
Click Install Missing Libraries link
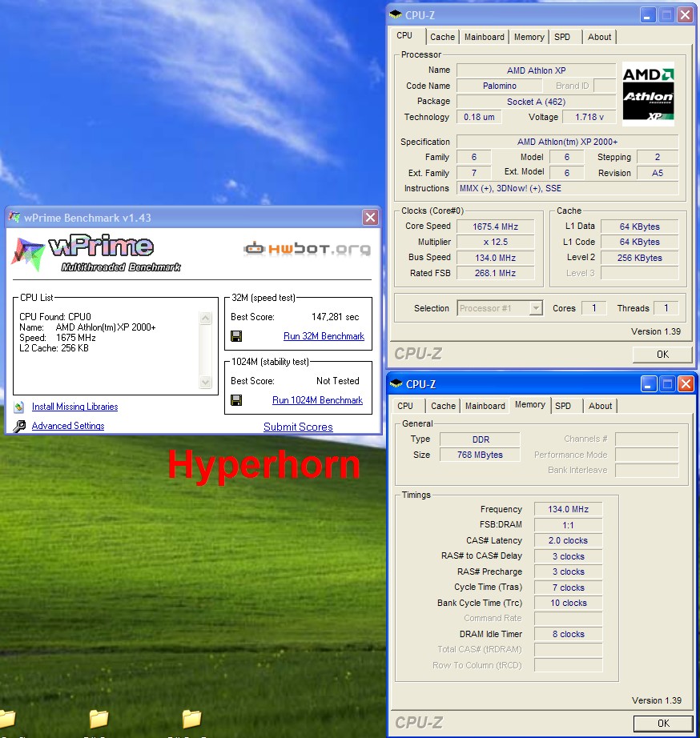pos(75,407)
